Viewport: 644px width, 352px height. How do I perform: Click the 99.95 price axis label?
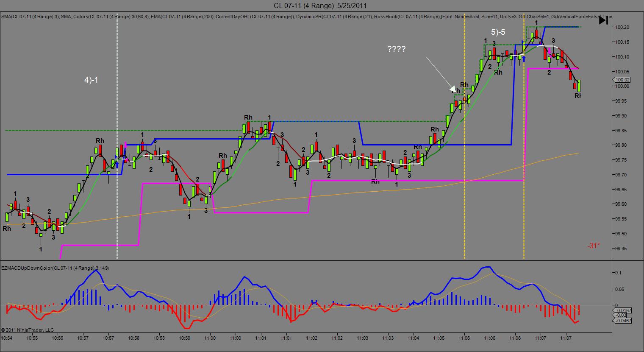(x=622, y=101)
